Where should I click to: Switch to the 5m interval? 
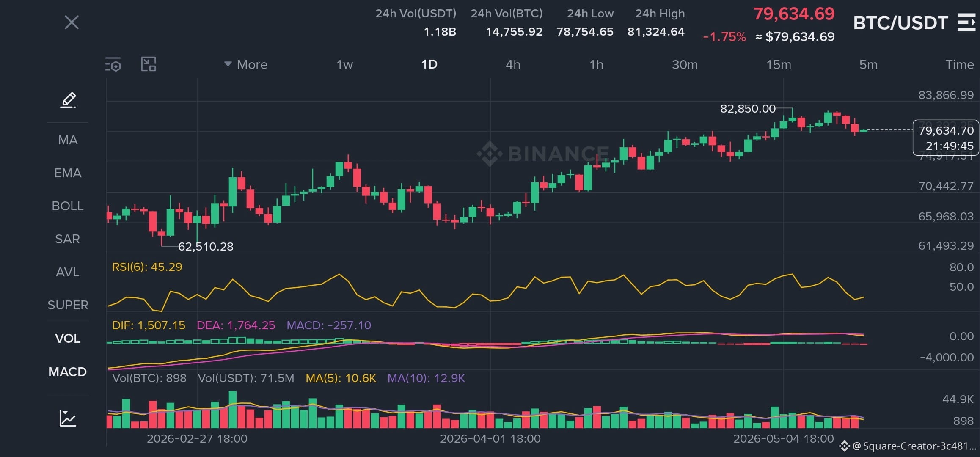tap(868, 65)
